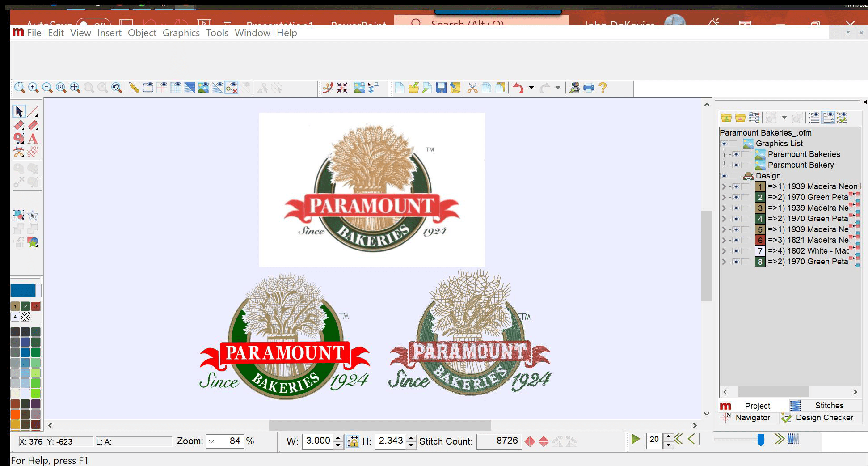Switch to the Stitches tab
Screen dimensions: 868x466
pyautogui.click(x=829, y=406)
